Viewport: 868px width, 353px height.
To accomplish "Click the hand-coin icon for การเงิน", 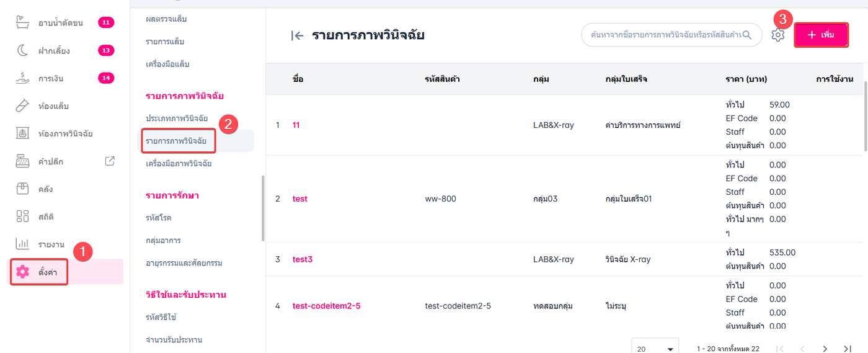I will [22, 78].
